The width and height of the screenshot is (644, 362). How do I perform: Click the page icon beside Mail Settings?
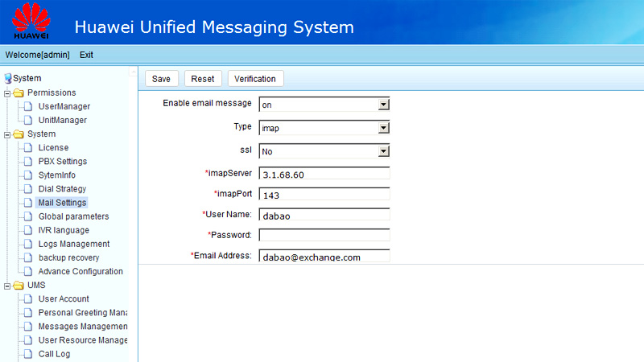(28, 203)
